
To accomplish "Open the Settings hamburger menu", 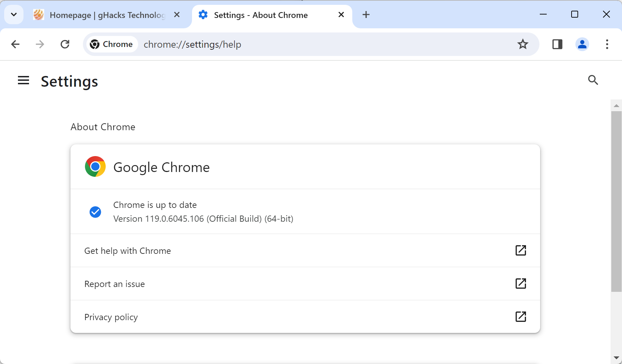I will pyautogui.click(x=23, y=80).
